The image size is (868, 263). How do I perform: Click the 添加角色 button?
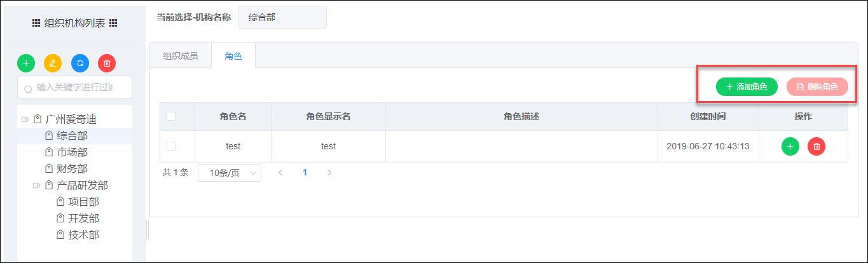[747, 86]
